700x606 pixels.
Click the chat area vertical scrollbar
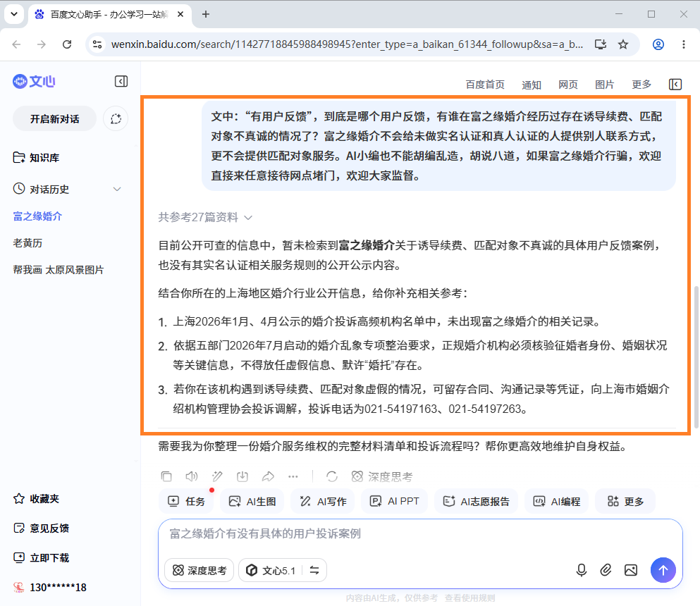[696, 357]
